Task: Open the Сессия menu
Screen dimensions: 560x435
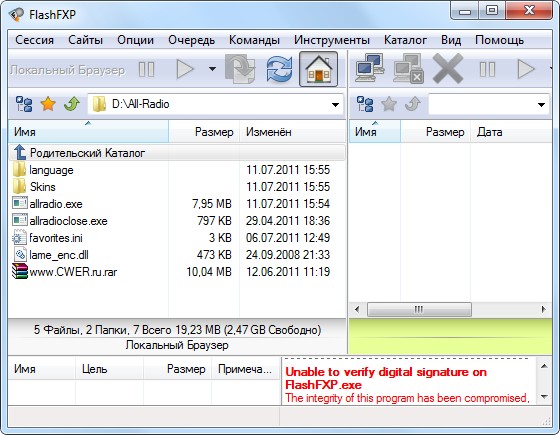Action: pos(34,40)
